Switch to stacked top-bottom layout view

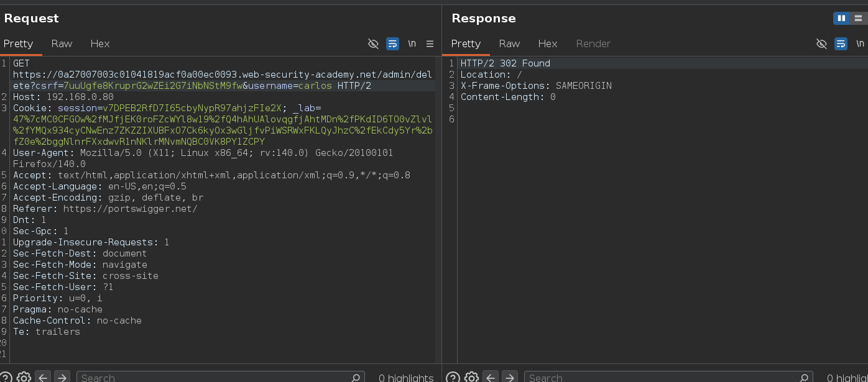coord(858,18)
